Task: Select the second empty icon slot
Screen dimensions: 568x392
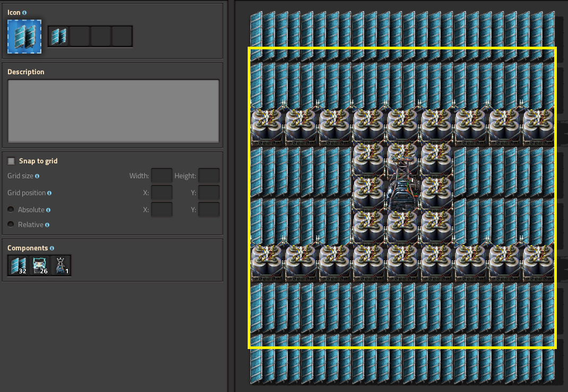Action: 80,36
